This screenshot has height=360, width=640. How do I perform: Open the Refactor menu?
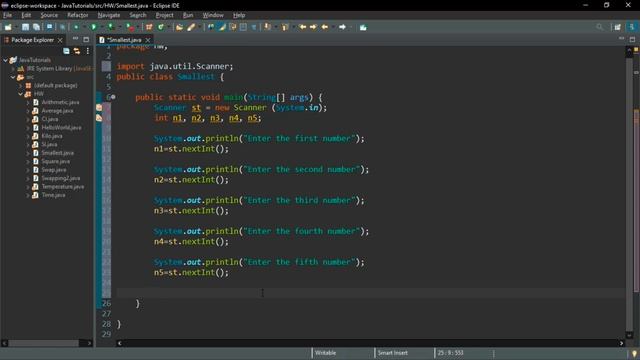[78, 15]
